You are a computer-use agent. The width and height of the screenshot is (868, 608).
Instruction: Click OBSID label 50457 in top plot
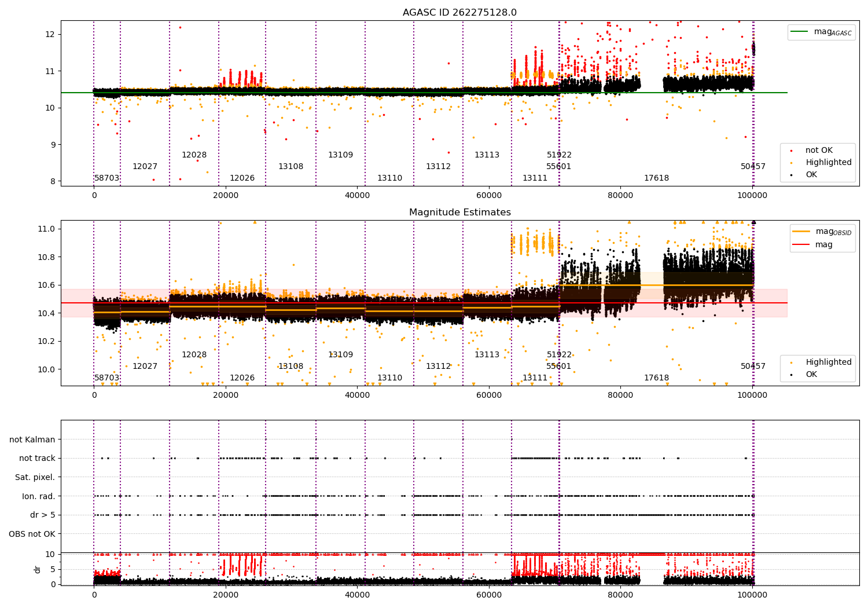coord(753,166)
